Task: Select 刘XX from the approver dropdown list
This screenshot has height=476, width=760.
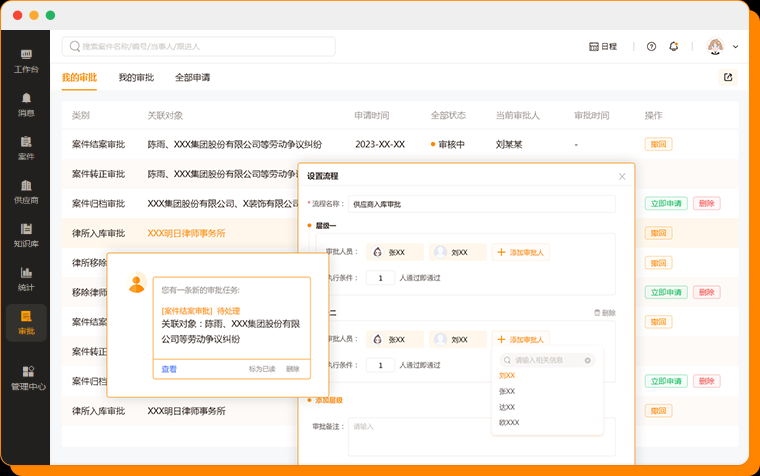Action: click(507, 376)
